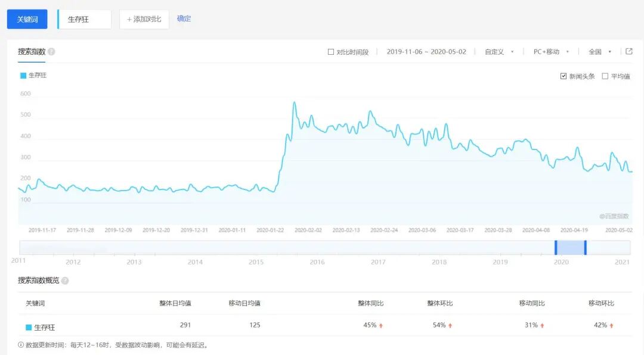
Task: Click the info icon before 数据更新时间
Action: (21, 345)
